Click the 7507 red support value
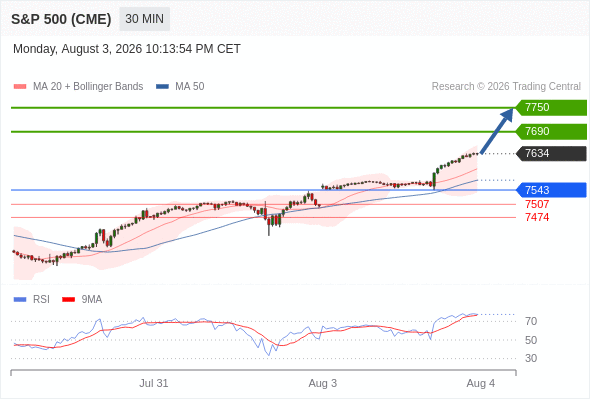590x400 pixels. [537, 204]
